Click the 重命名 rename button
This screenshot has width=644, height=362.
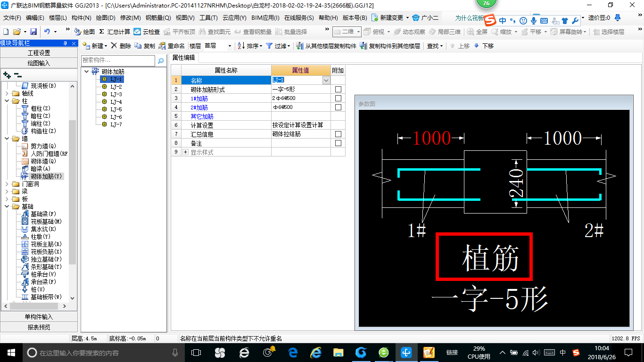[172, 46]
